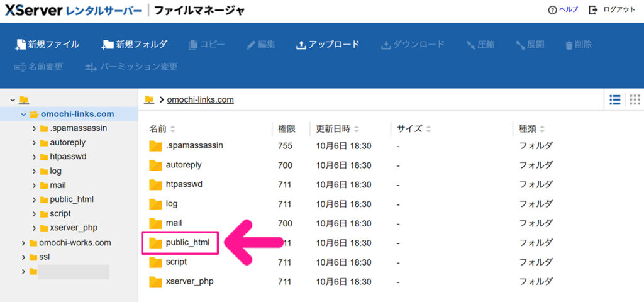Expand the omochi-works.com tree node
Screen dimensions: 644x302
[x=24, y=243]
